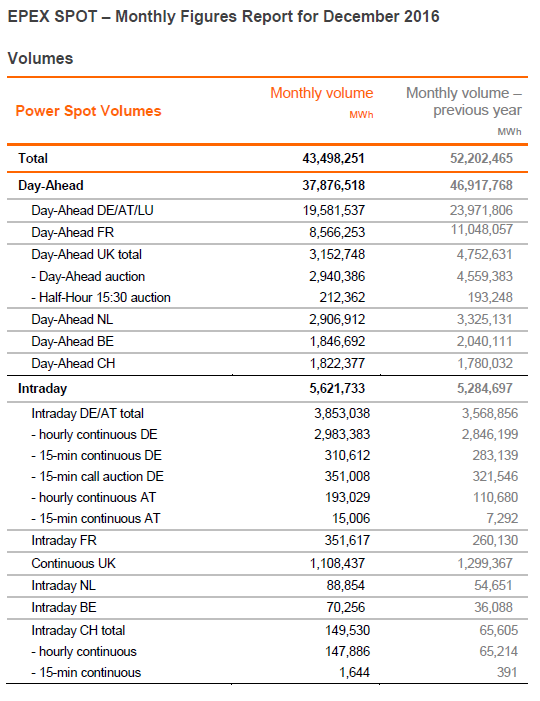This screenshot has height=701, width=540.
Task: Click the Monthly volume – previous year header
Action: (x=464, y=101)
